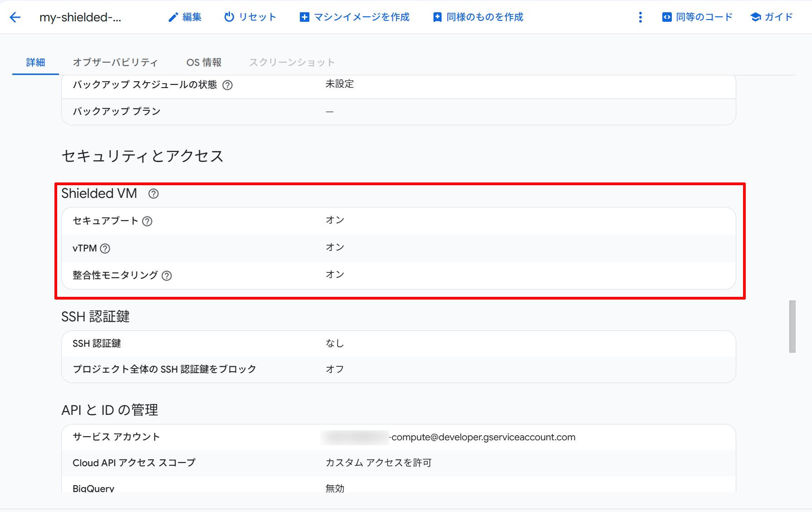Switch to the OS 情報 tab

204,62
